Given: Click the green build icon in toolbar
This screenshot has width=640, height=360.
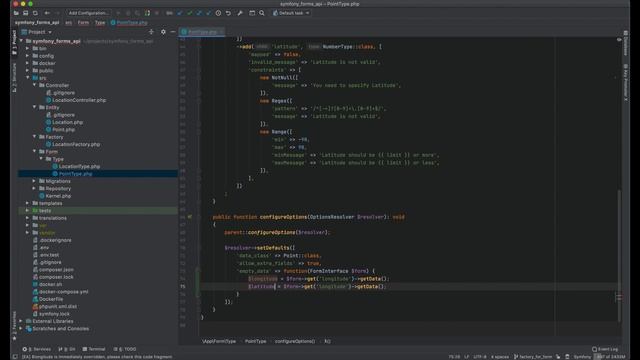Looking at the screenshot, I should pos(147,13).
